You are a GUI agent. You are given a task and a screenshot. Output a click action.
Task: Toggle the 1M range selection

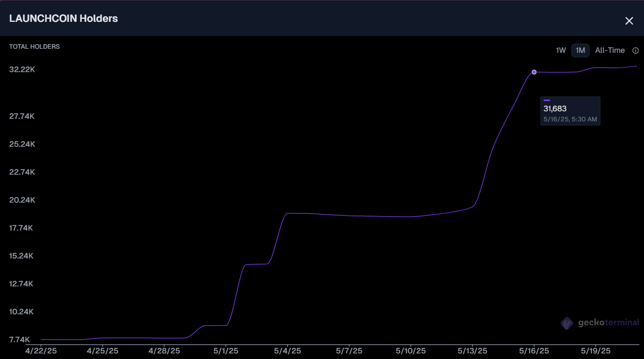[580, 50]
